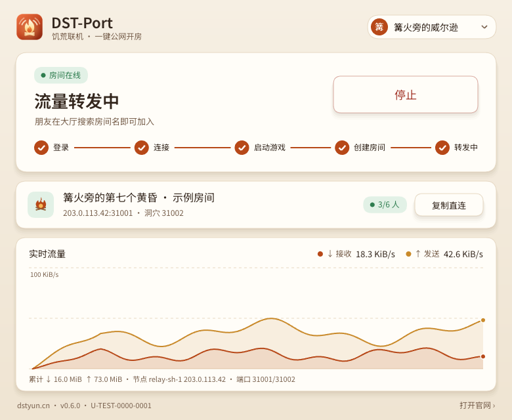Image resolution: width=512 pixels, height=420 pixels.
Task: Click the 登录 step checkmark icon
Action: [41, 148]
